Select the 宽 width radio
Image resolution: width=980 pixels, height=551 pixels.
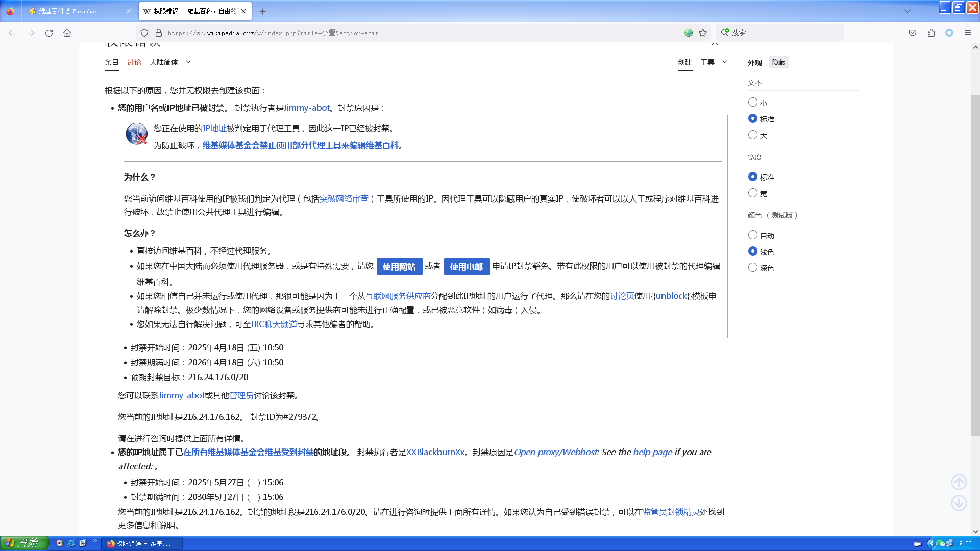point(752,193)
